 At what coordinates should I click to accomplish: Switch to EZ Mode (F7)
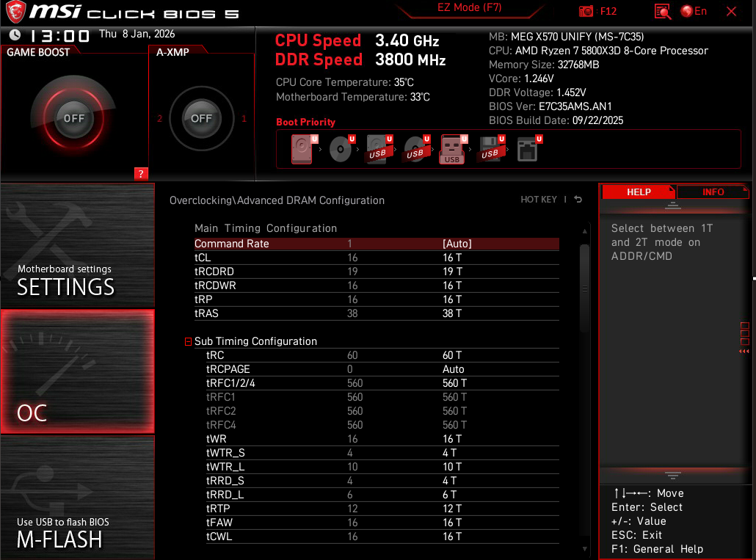pos(469,8)
